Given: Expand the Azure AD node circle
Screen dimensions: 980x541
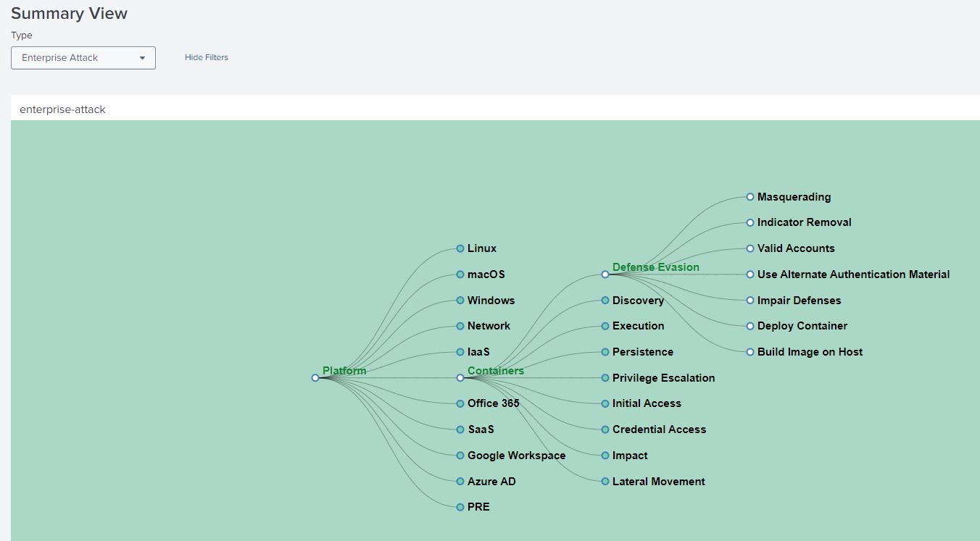Looking at the screenshot, I should (x=460, y=482).
